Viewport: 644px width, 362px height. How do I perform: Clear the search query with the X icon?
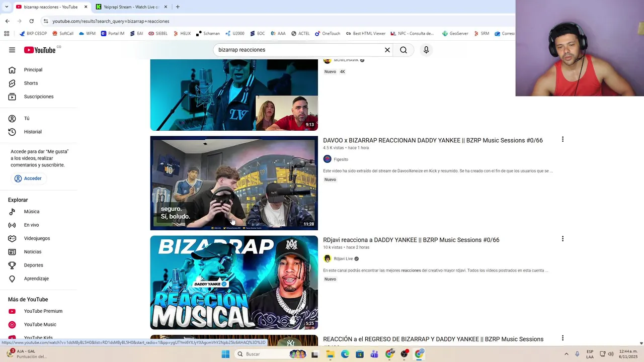coord(387,50)
